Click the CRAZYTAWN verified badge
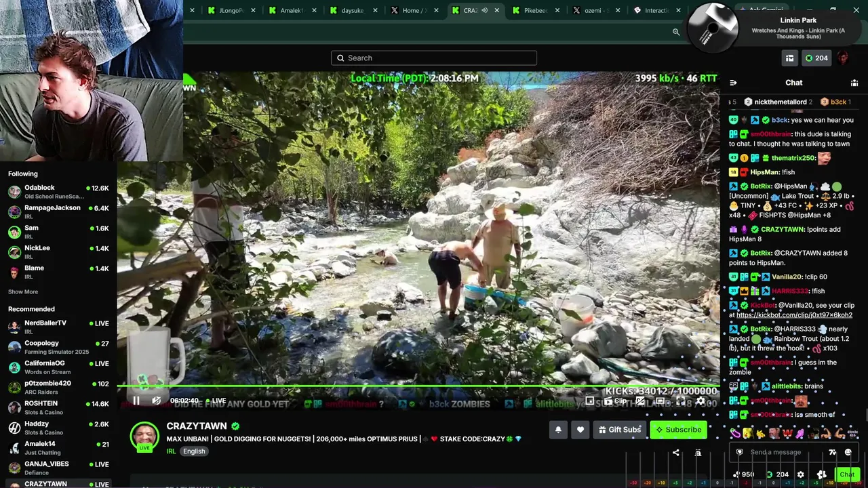The image size is (868, 488). point(235,426)
